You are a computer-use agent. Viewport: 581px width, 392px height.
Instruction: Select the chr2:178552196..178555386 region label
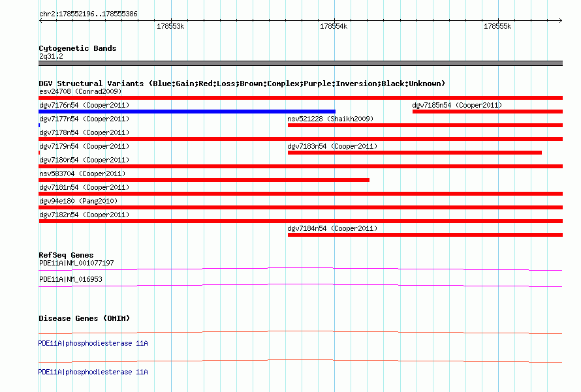[x=88, y=14]
